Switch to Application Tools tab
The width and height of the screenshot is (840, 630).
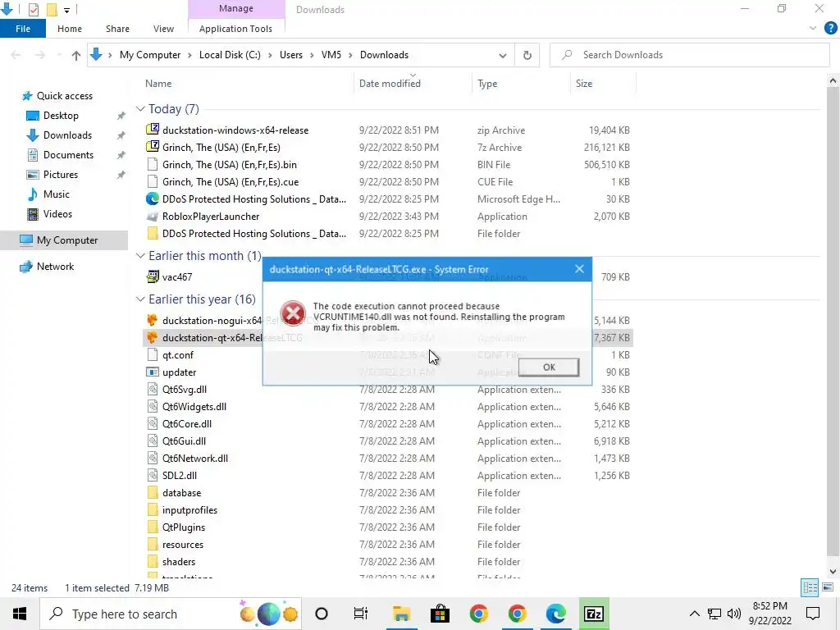pos(235,29)
